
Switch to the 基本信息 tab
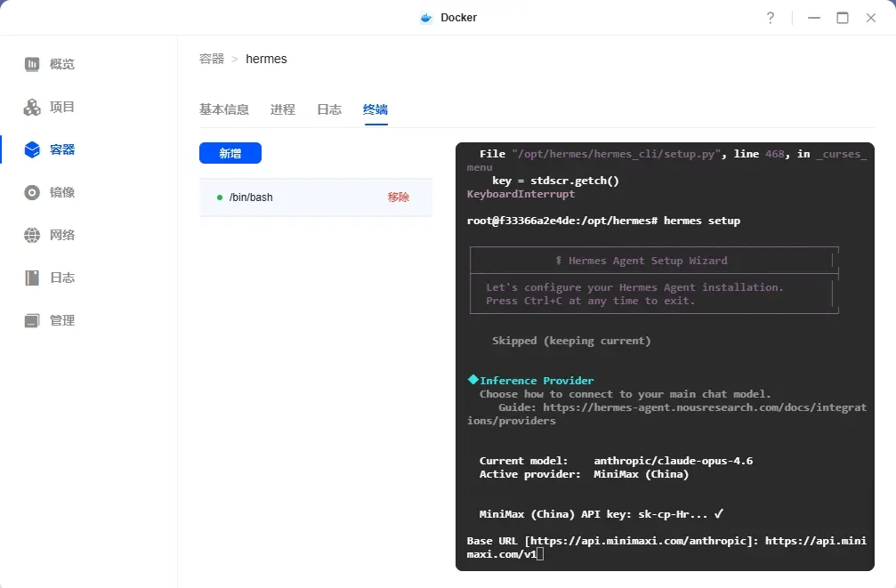tap(225, 109)
